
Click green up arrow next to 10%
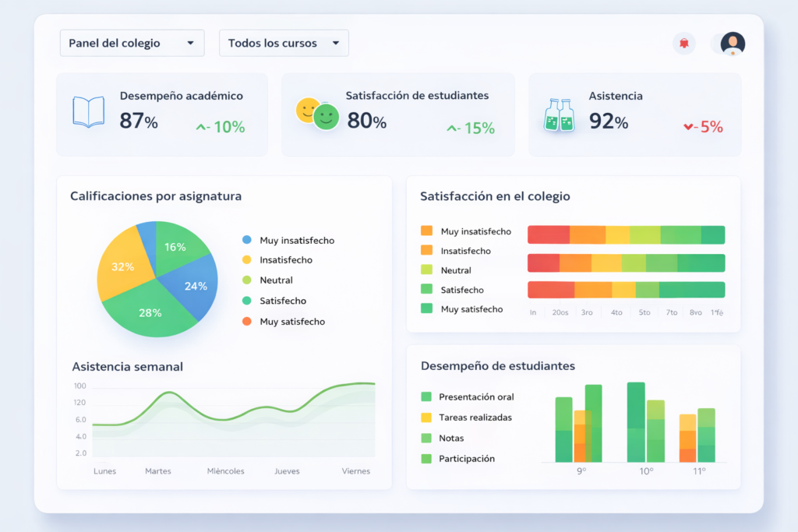(x=202, y=126)
